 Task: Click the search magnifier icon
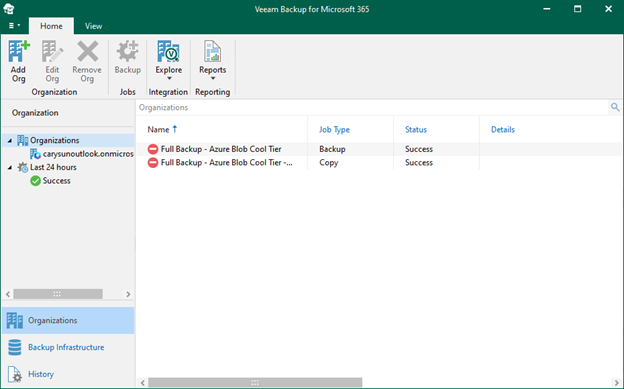(x=615, y=107)
